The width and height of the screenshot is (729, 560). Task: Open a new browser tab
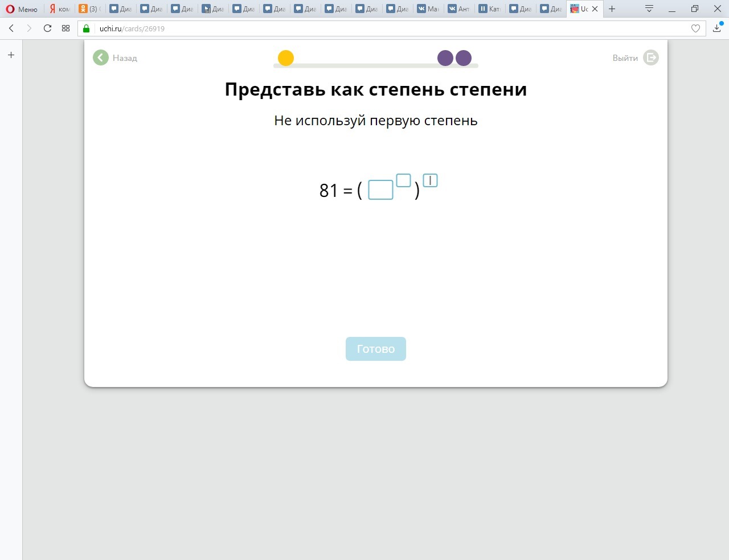[x=612, y=9]
